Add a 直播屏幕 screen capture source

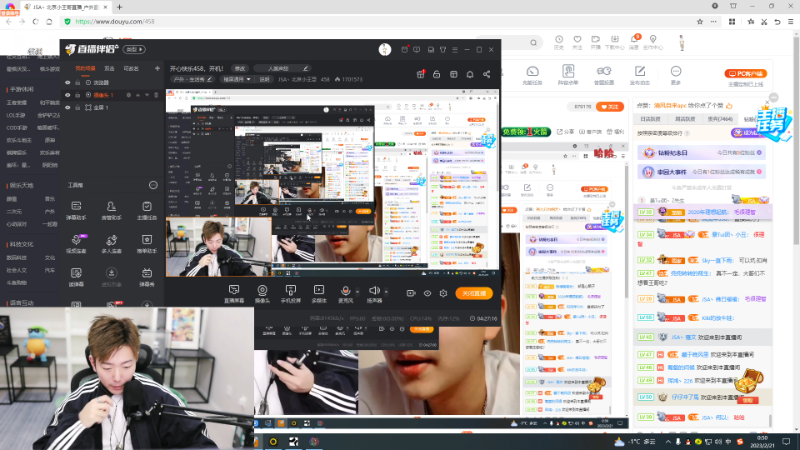point(234,294)
